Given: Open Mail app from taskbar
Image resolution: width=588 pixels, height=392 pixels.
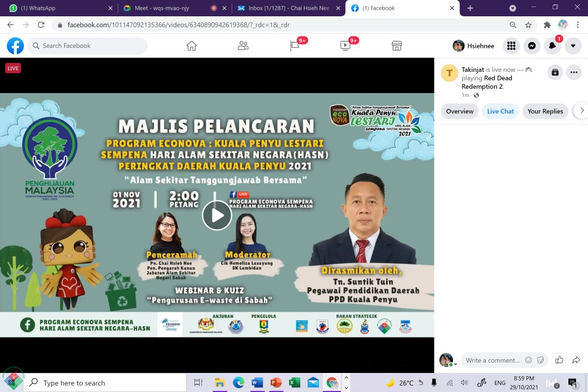Looking at the screenshot, I should click(313, 383).
